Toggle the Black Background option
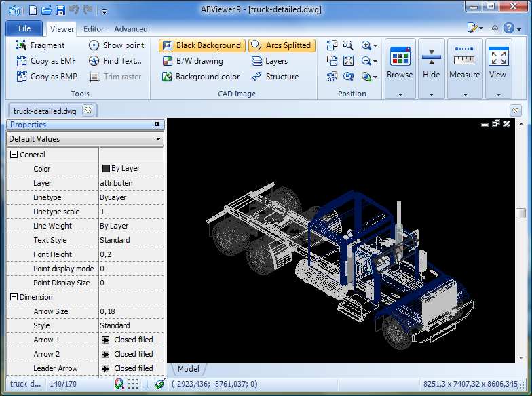This screenshot has height=396, width=532. pyautogui.click(x=202, y=45)
